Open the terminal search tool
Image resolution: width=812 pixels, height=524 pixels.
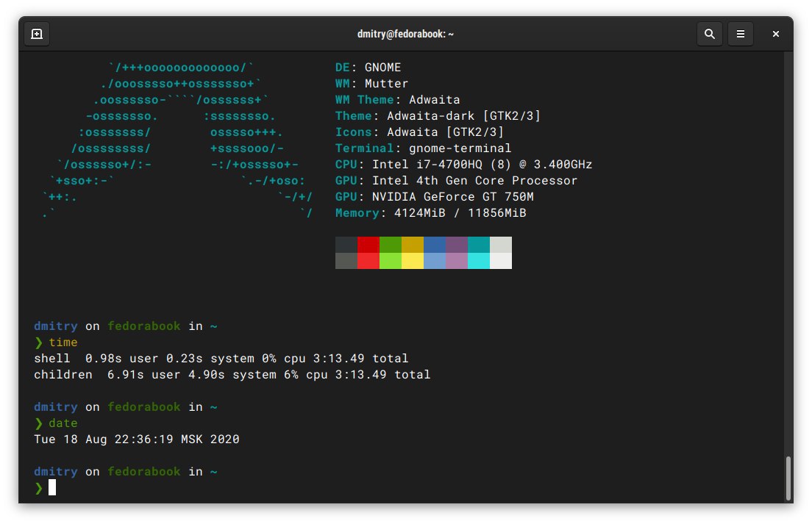710,34
